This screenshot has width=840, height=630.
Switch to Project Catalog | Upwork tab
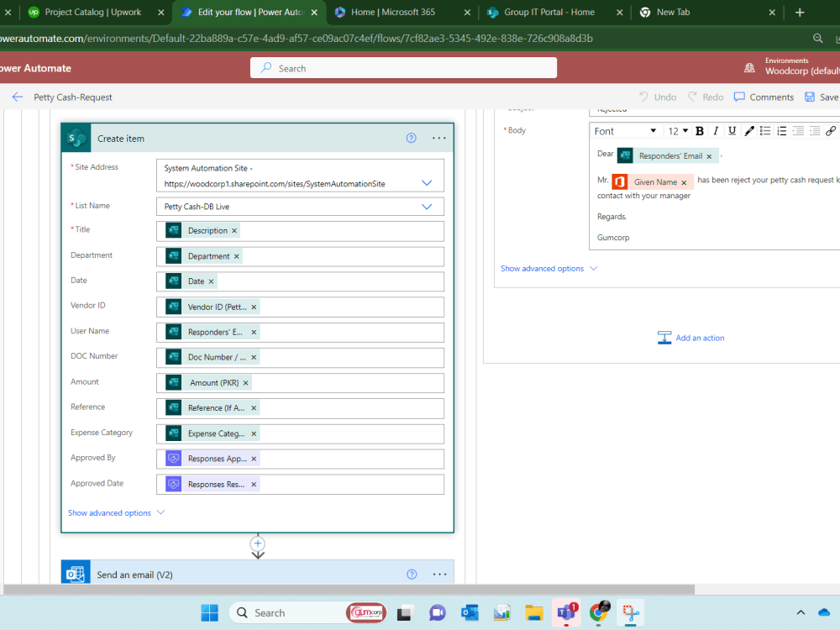click(93, 12)
